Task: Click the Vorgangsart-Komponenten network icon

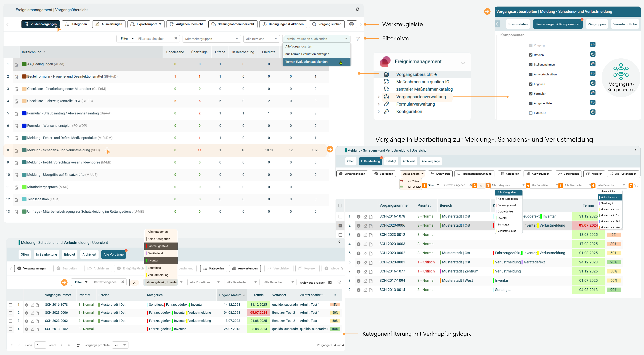Action: [x=621, y=72]
